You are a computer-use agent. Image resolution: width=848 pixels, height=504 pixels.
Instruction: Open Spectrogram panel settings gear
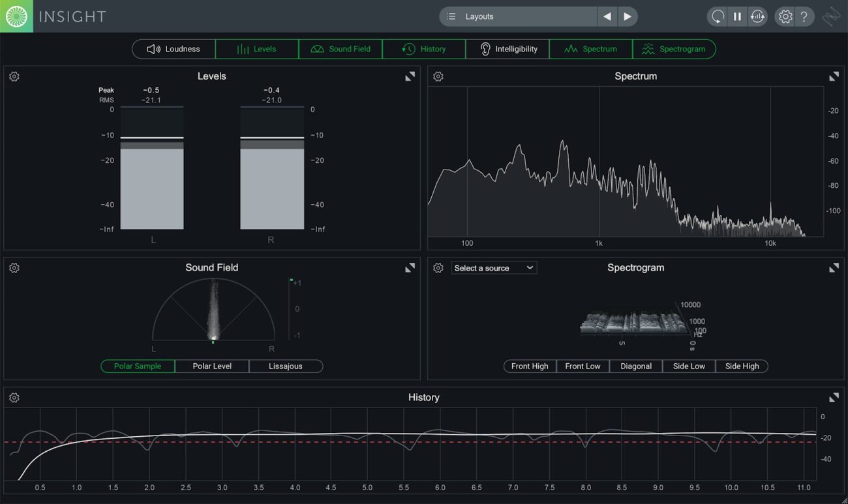pyautogui.click(x=438, y=268)
